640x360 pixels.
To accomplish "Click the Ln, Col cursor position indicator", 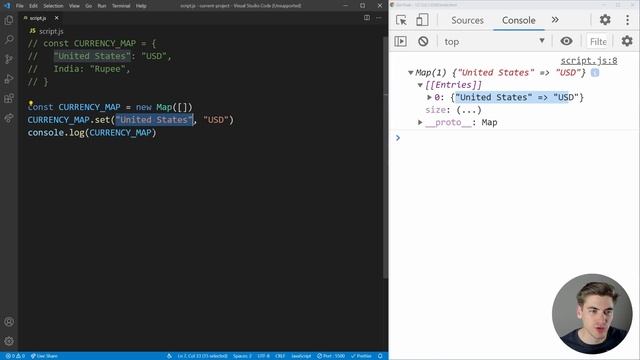I will coord(202,356).
